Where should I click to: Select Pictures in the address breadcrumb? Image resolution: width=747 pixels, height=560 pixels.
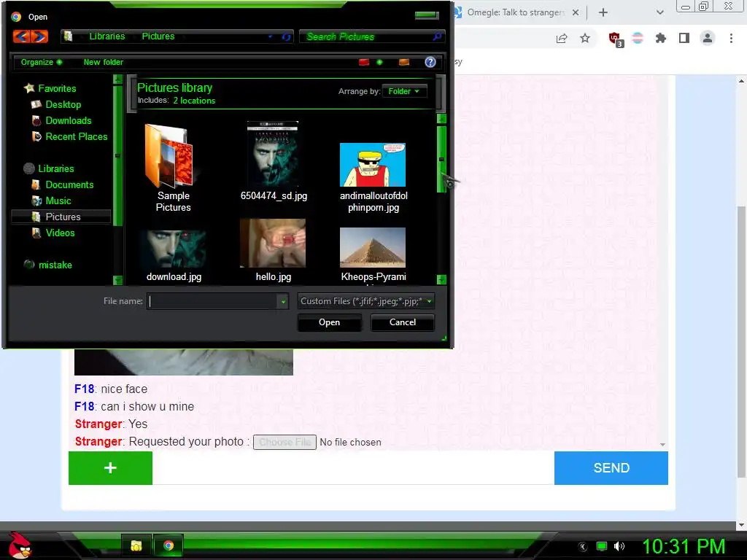point(158,36)
